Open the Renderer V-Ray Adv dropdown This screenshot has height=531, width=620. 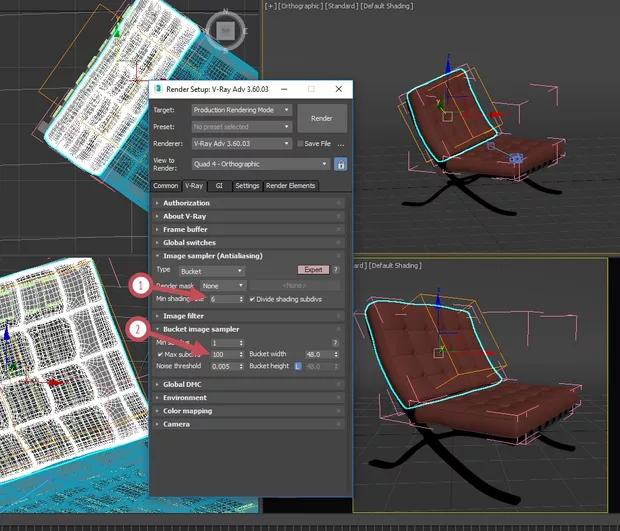pyautogui.click(x=242, y=144)
